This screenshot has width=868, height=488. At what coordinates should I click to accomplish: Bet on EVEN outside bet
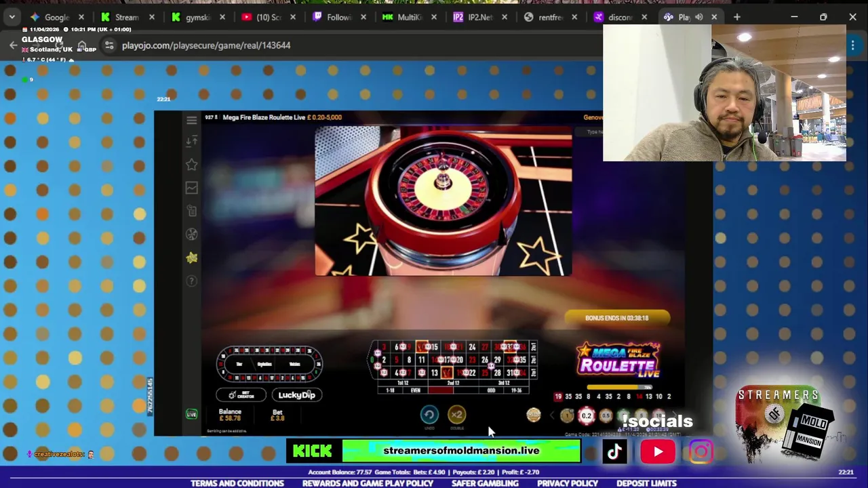[x=416, y=390]
